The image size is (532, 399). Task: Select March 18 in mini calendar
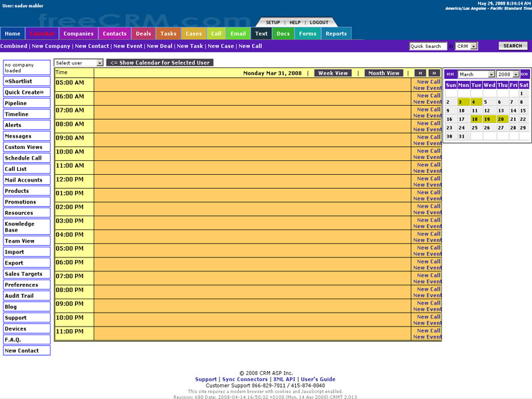[x=475, y=119]
